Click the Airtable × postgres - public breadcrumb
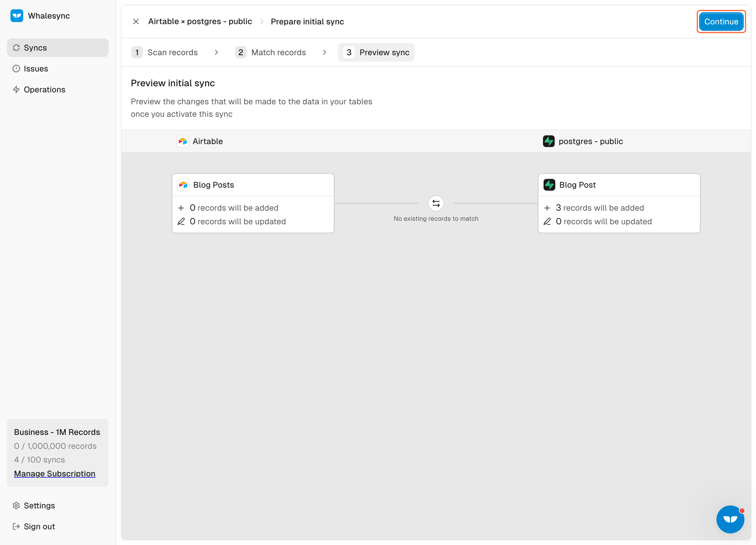 tap(200, 22)
